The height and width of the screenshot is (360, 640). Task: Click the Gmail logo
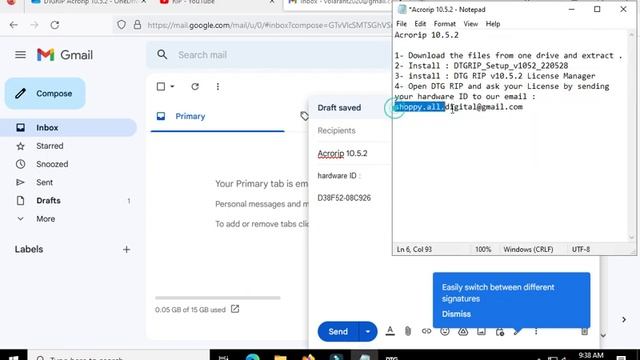[x=65, y=55]
